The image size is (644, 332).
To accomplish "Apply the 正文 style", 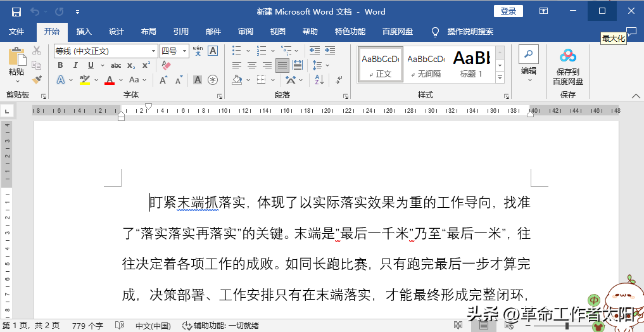I will (381, 65).
